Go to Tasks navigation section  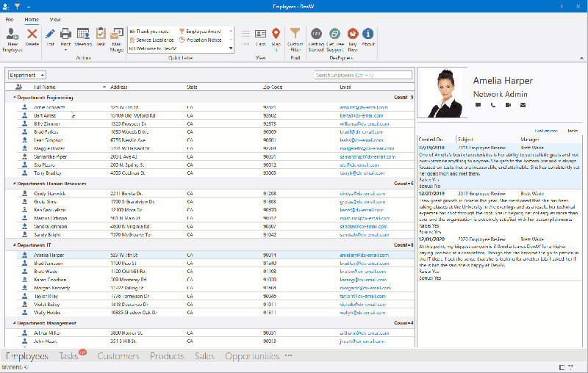pyautogui.click(x=68, y=356)
